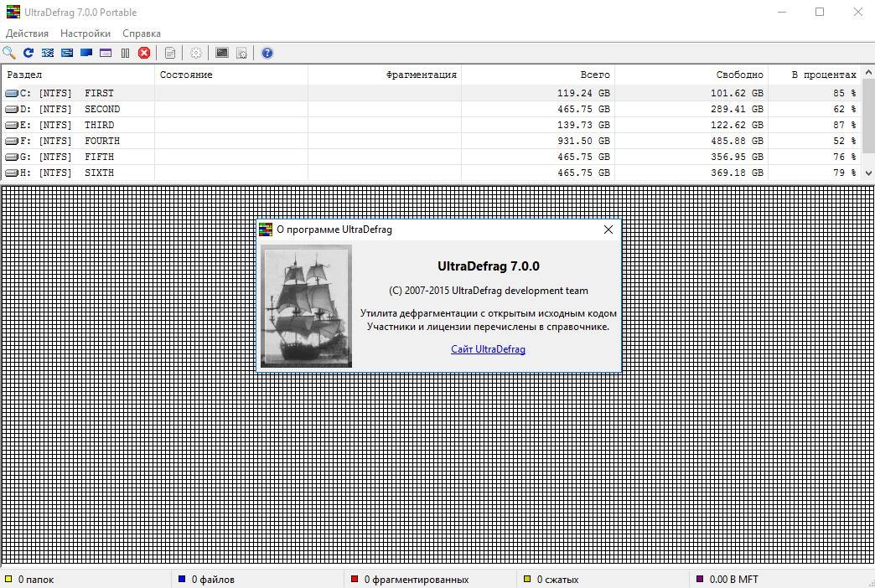Click the 0 сжатых status entry
Image resolution: width=875 pixels, height=588 pixels.
(557, 580)
